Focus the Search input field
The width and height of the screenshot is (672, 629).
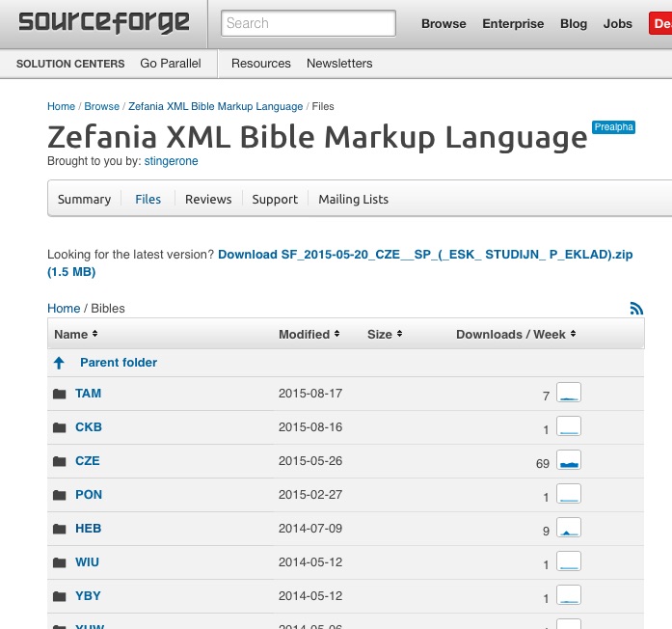(x=309, y=23)
